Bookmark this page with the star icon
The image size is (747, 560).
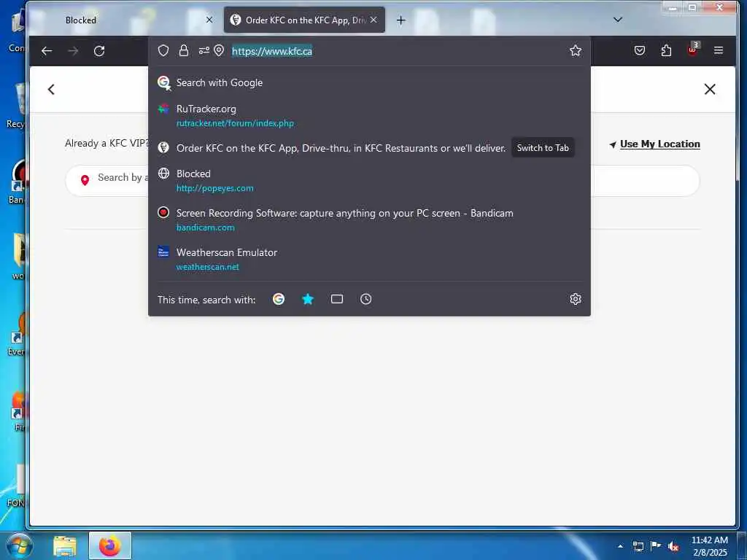click(x=576, y=50)
